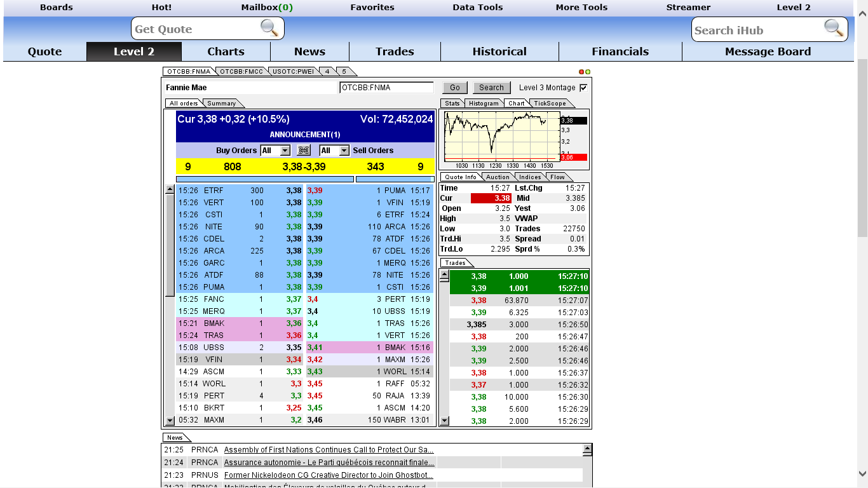Click the Get Quote magnifier icon

[x=269, y=28]
